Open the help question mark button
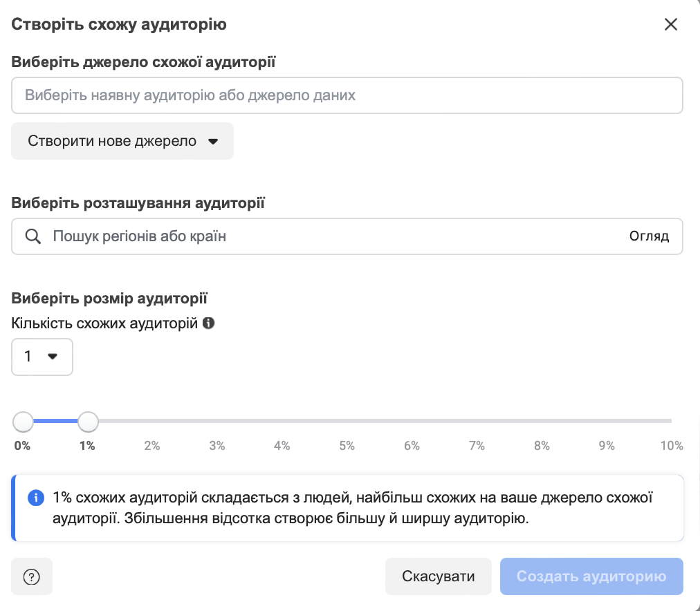Viewport: 700px width, 611px height. 32,576
